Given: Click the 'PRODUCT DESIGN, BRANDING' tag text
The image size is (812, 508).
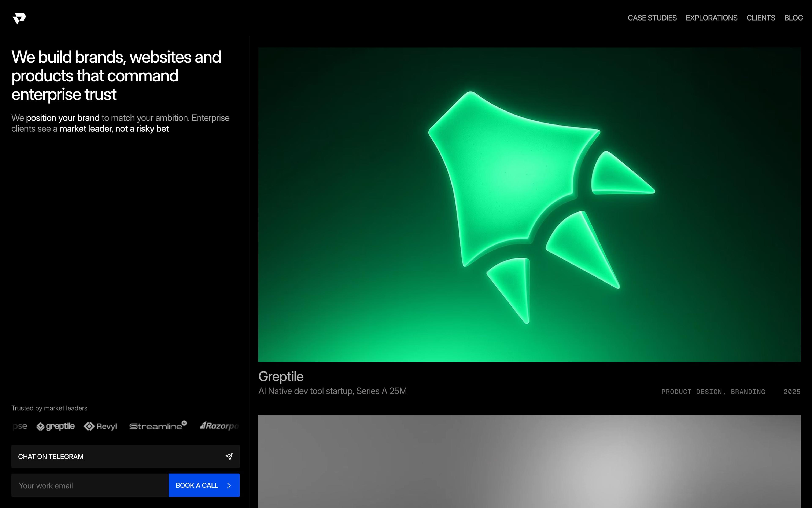Looking at the screenshot, I should tap(713, 392).
